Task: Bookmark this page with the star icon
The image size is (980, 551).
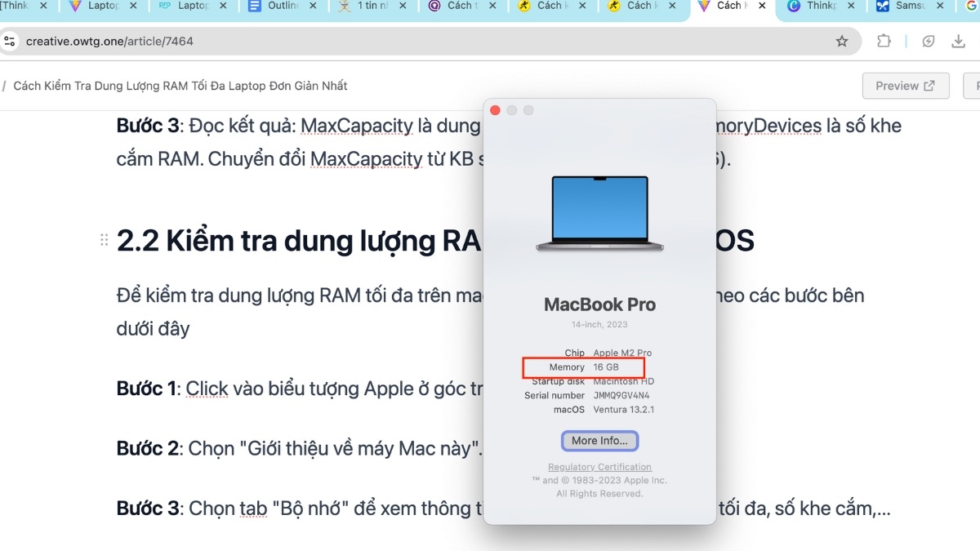Action: click(842, 41)
